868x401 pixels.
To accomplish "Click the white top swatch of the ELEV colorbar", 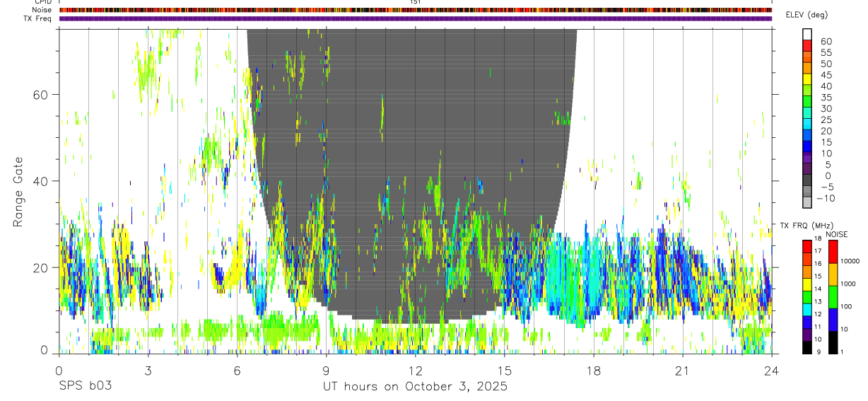I will pyautogui.click(x=808, y=35).
